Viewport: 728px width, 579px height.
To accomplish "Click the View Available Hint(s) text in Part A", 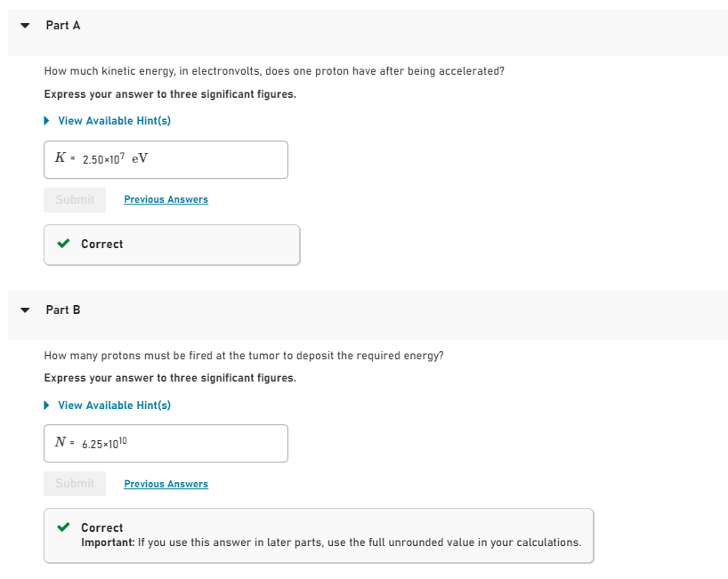I will click(x=114, y=121).
